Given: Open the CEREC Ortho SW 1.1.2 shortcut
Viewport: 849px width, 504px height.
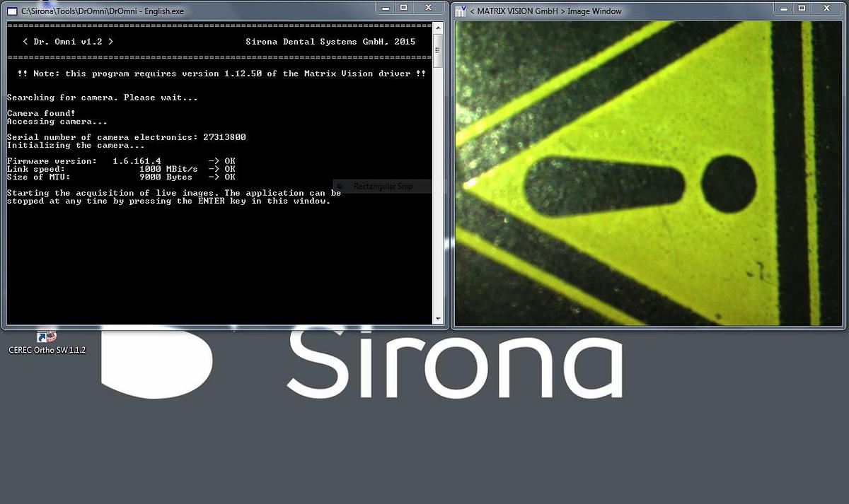Looking at the screenshot, I should pyautogui.click(x=46, y=337).
